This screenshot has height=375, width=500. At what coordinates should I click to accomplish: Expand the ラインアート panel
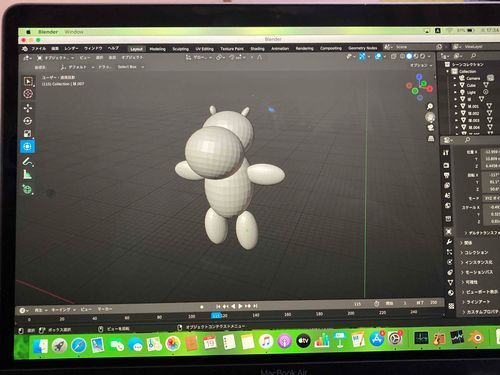(476, 302)
